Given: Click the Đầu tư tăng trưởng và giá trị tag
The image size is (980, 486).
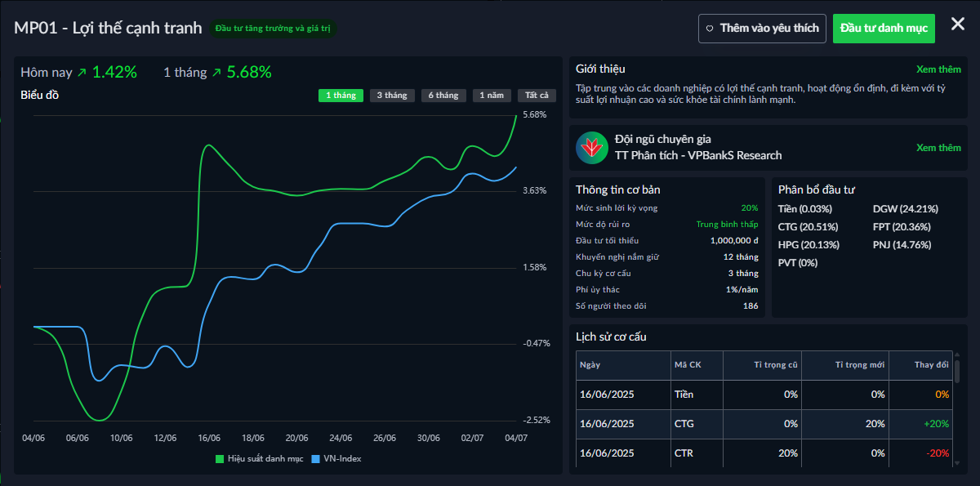Looking at the screenshot, I should (273, 29).
